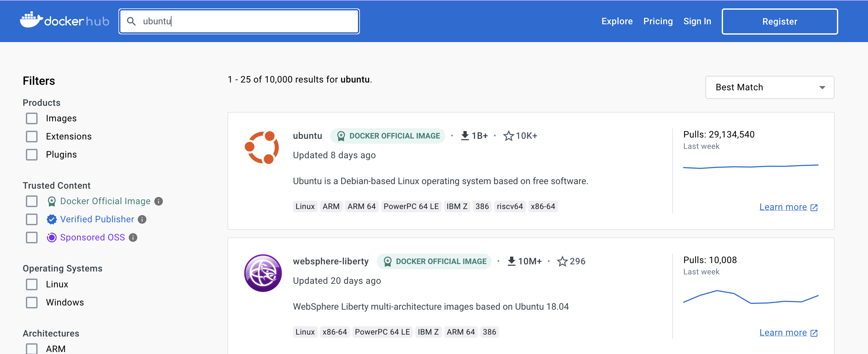Image resolution: width=868 pixels, height=354 pixels.
Task: Enable the Docker Official Image filter checkbox
Action: click(x=31, y=201)
